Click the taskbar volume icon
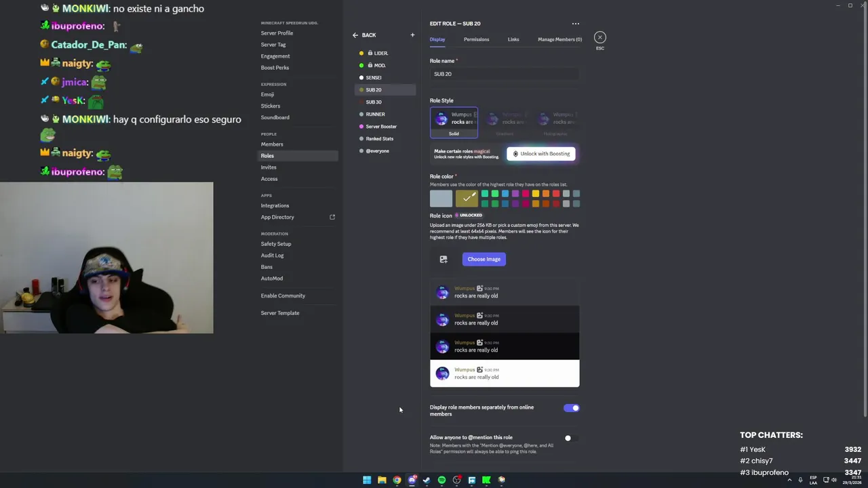Viewport: 868px width, 488px height. pos(834,480)
